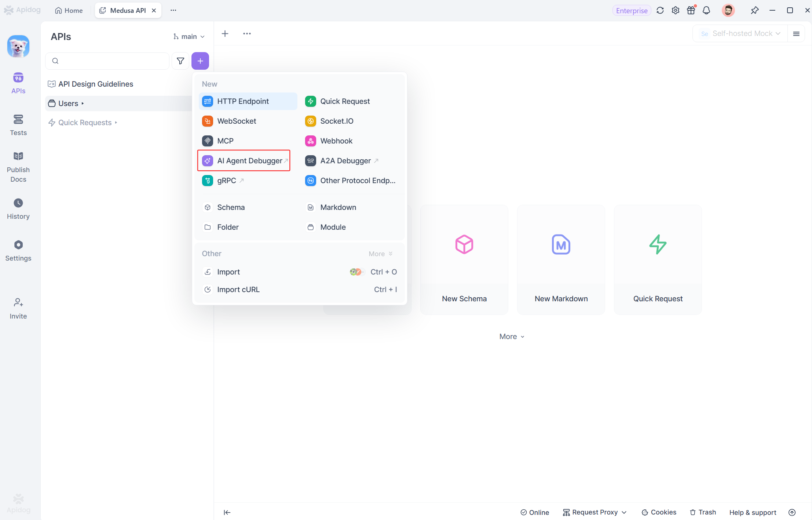Click the search input in APIs panel
The image size is (812, 520).
point(107,61)
